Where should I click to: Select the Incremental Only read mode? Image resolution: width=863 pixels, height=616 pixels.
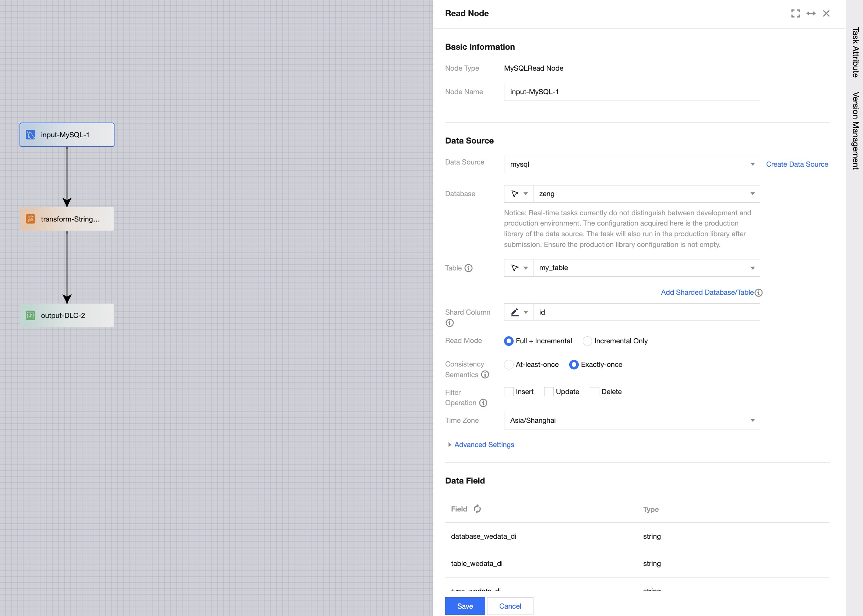[x=587, y=341]
